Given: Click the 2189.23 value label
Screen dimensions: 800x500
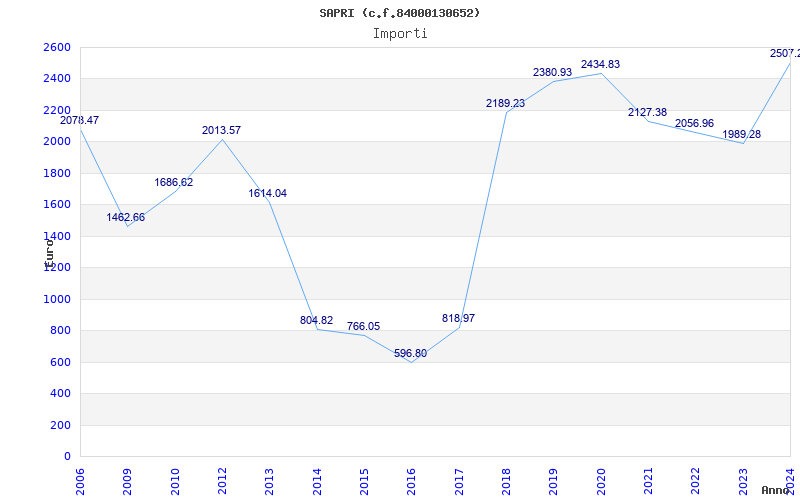Looking at the screenshot, I should pos(505,103).
